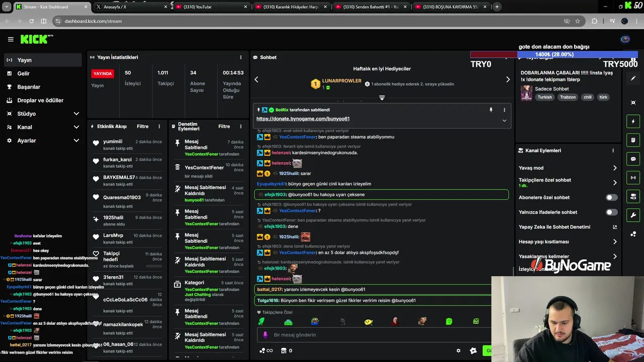Open Droplar ve ödüller in sidebar
The image size is (644, 362).
pyautogui.click(x=42, y=100)
